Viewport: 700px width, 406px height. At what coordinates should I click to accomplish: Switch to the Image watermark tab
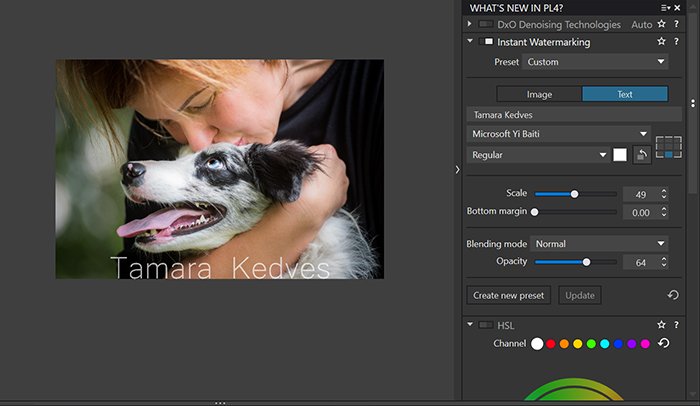(539, 94)
